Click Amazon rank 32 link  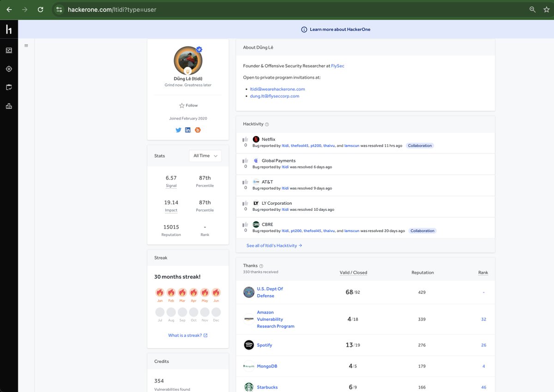(x=483, y=319)
